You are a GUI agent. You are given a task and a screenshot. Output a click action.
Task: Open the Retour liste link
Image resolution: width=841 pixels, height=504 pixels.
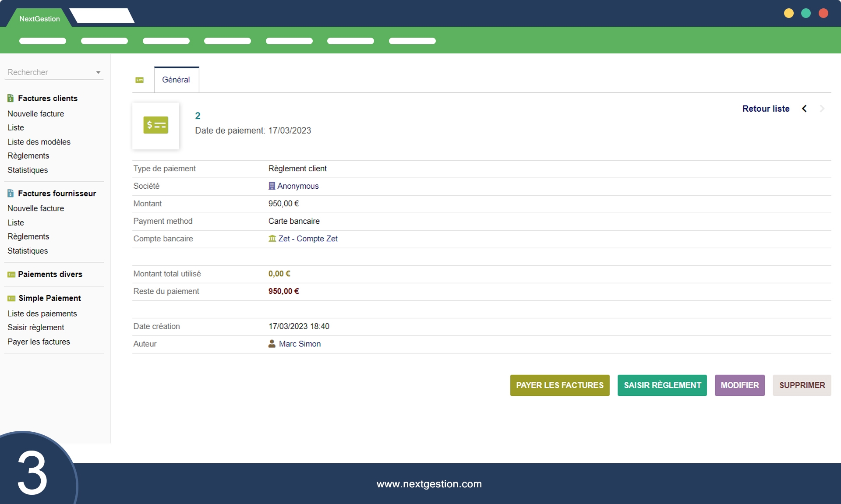tap(766, 109)
